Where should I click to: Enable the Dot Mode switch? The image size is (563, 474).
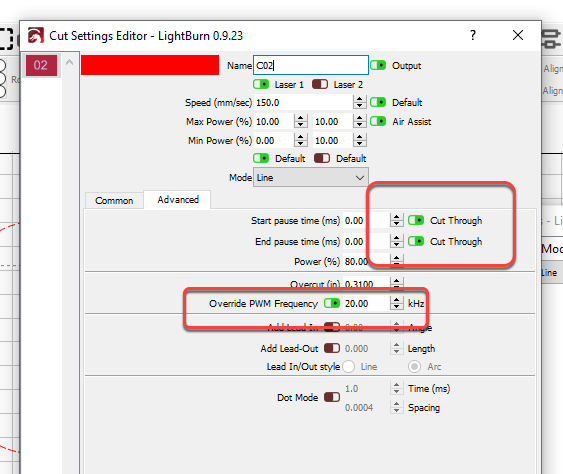point(332,397)
